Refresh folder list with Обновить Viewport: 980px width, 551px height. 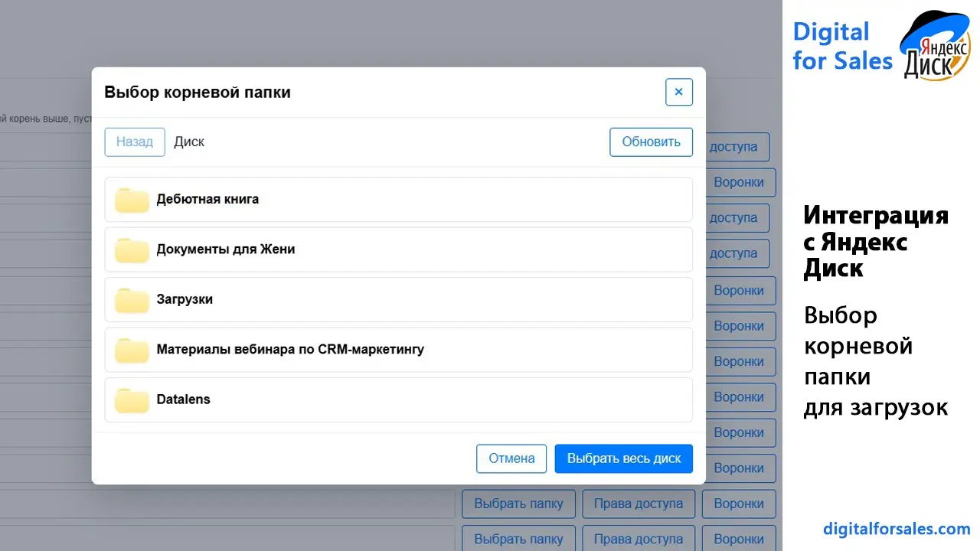[652, 142]
